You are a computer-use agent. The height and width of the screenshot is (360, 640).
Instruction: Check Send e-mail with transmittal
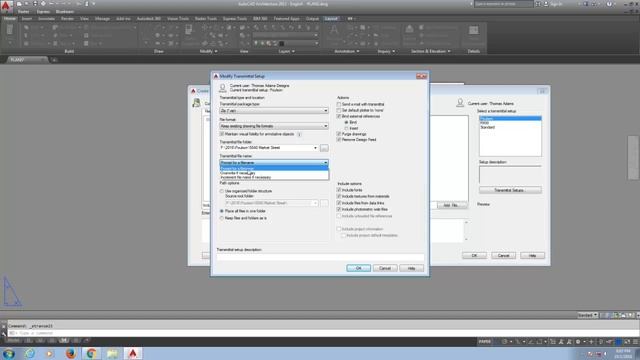click(x=361, y=104)
